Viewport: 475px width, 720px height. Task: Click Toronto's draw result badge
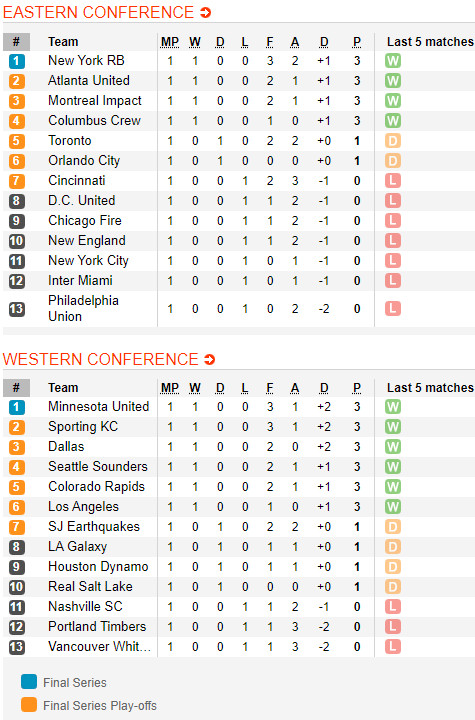click(x=393, y=141)
